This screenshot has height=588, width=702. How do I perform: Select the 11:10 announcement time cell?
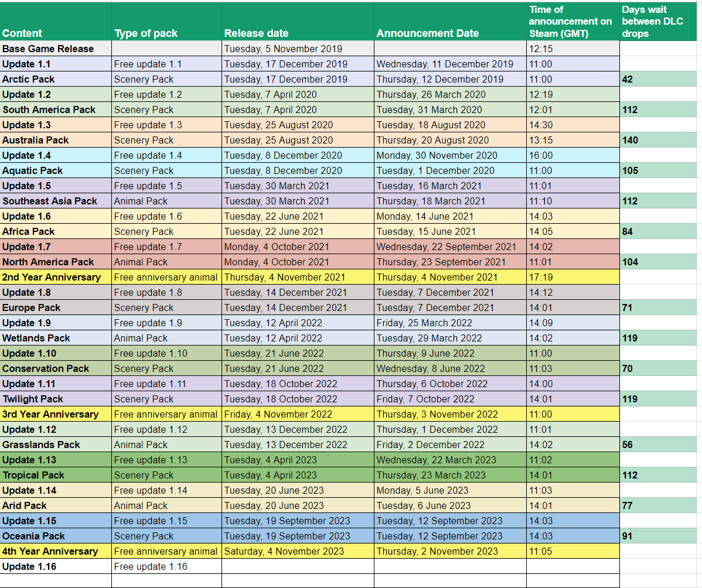point(573,201)
